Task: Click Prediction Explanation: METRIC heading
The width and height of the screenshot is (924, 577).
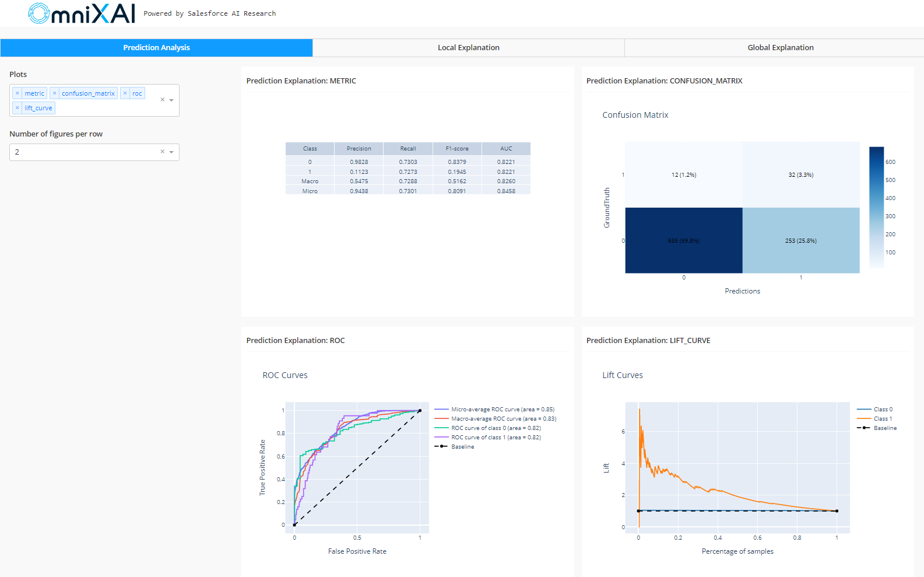Action: coord(301,81)
